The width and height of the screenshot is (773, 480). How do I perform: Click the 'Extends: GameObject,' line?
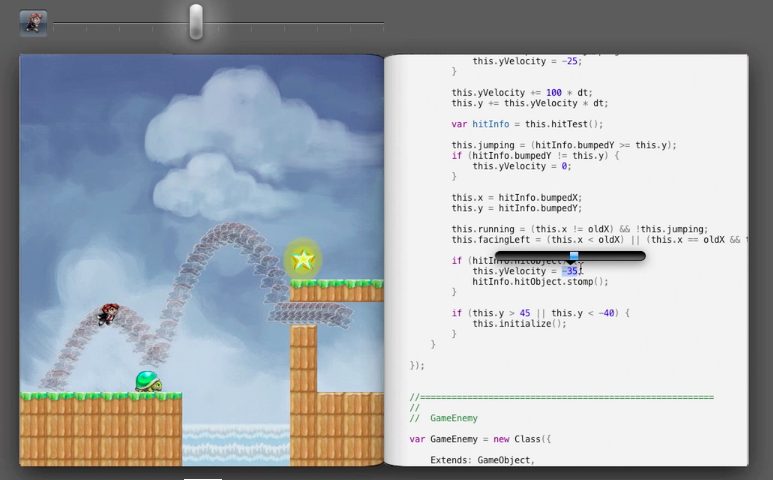(x=483, y=460)
